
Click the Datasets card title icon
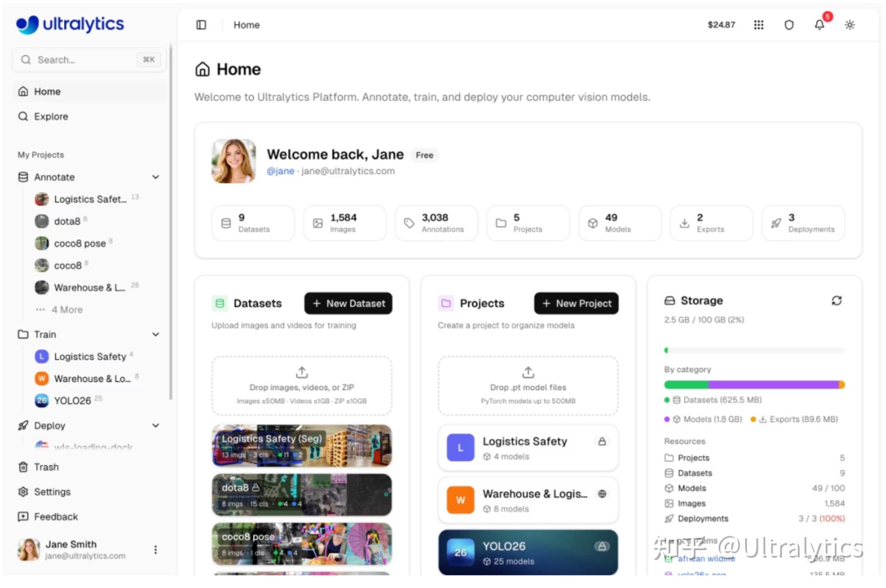click(220, 303)
